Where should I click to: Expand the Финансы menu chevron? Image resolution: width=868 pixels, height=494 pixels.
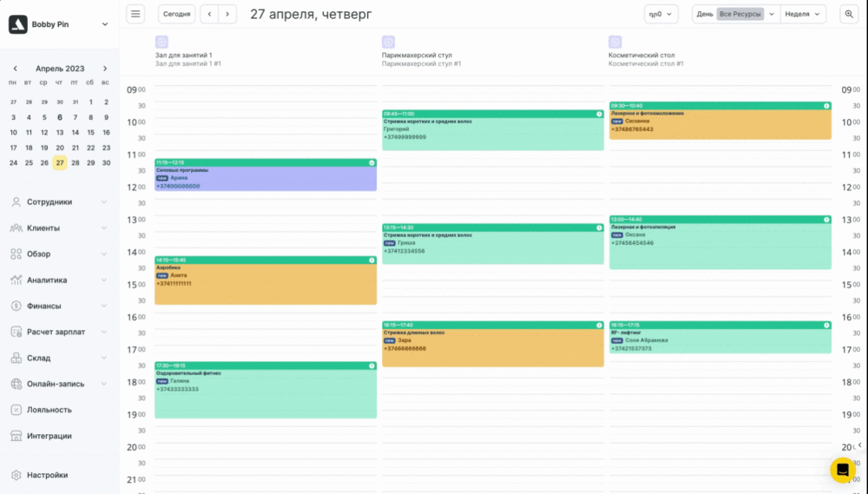(x=104, y=306)
